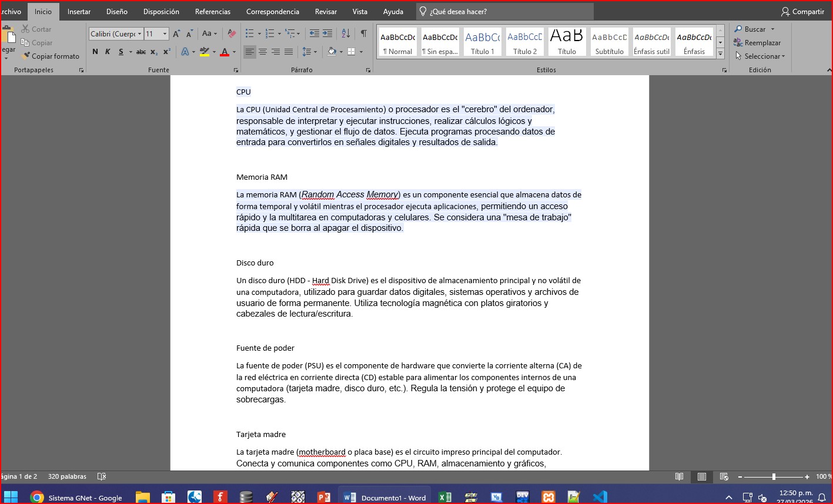
Task: Click the Reemplazar button
Action: click(757, 43)
